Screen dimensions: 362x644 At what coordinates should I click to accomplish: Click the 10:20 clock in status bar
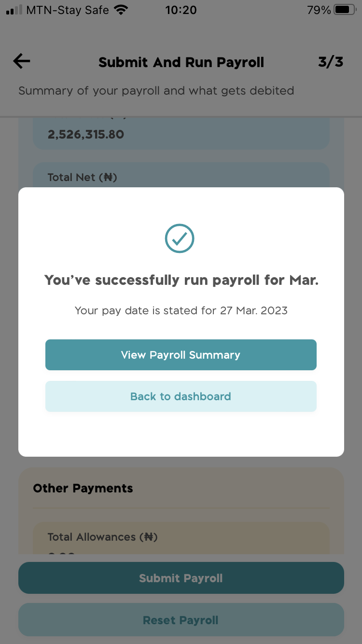pyautogui.click(x=181, y=10)
